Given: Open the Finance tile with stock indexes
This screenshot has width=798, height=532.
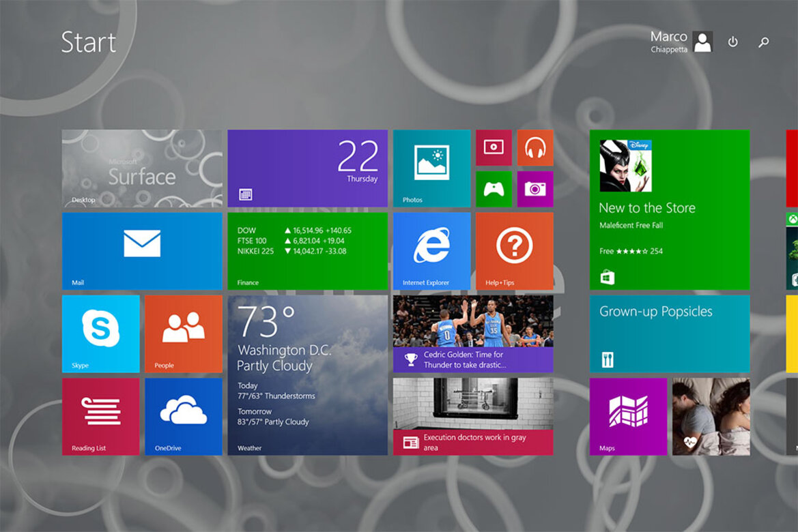Looking at the screenshot, I should click(x=307, y=251).
